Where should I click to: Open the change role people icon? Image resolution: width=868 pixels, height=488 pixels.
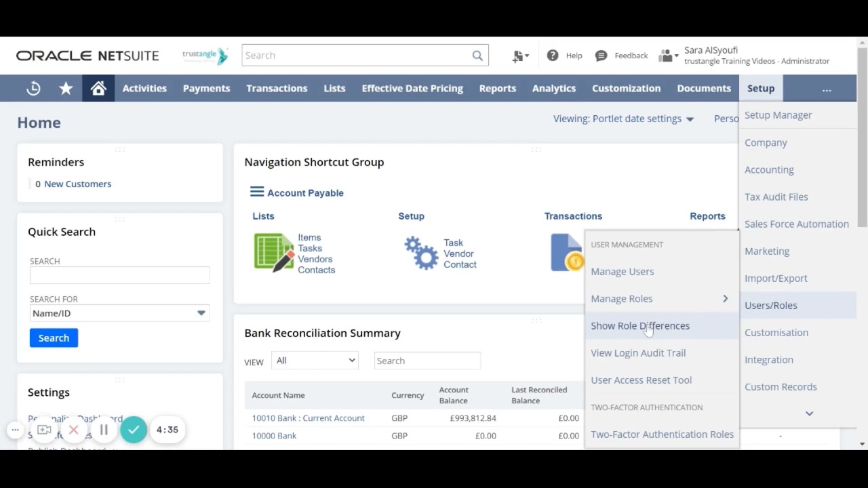click(x=668, y=56)
